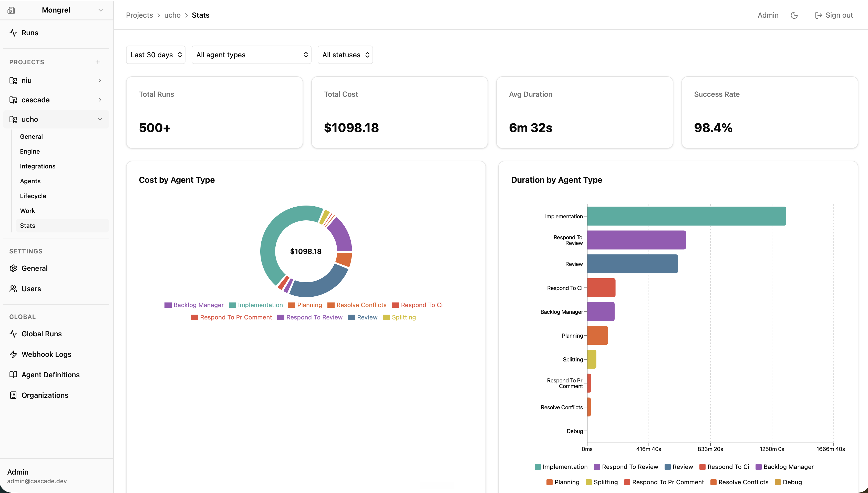Add a new project with the plus icon
Image resolution: width=868 pixels, height=493 pixels.
[x=98, y=62]
